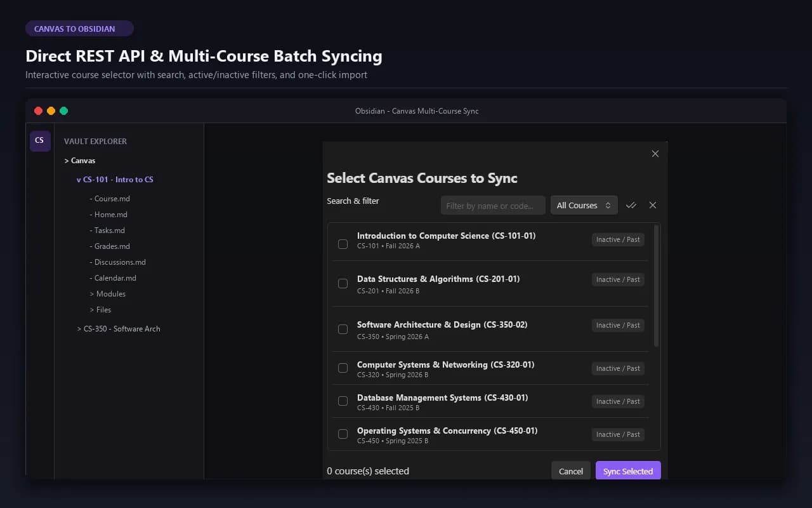Click Inactive / Past badge for CS-201-01
Screen dimensions: 812x508
point(618,279)
